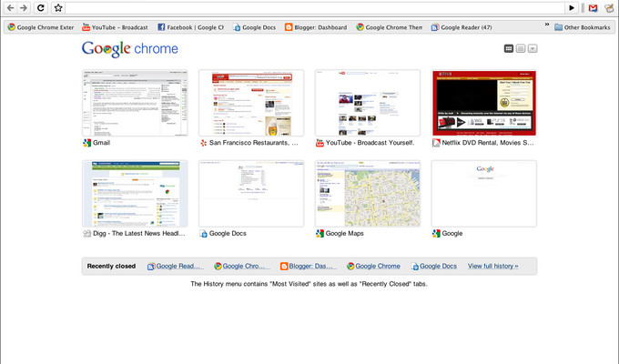Screen dimensions: 619x364
Task: Open the Other Bookmarks folder
Action: (582, 27)
